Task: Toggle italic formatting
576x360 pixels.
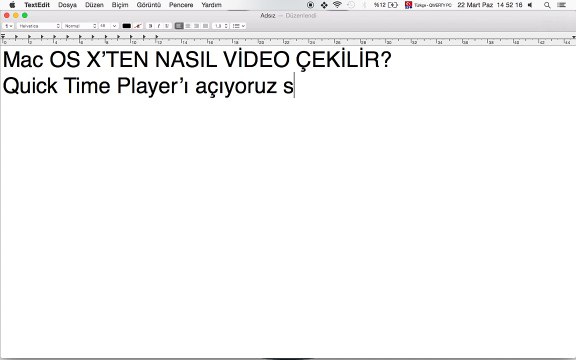Action: 159,26
